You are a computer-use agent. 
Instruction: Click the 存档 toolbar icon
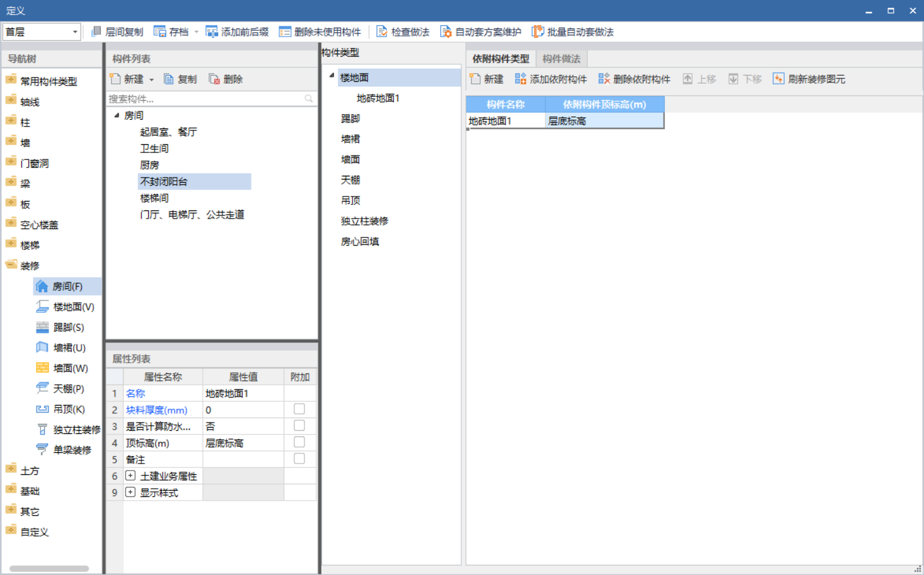tap(160, 31)
